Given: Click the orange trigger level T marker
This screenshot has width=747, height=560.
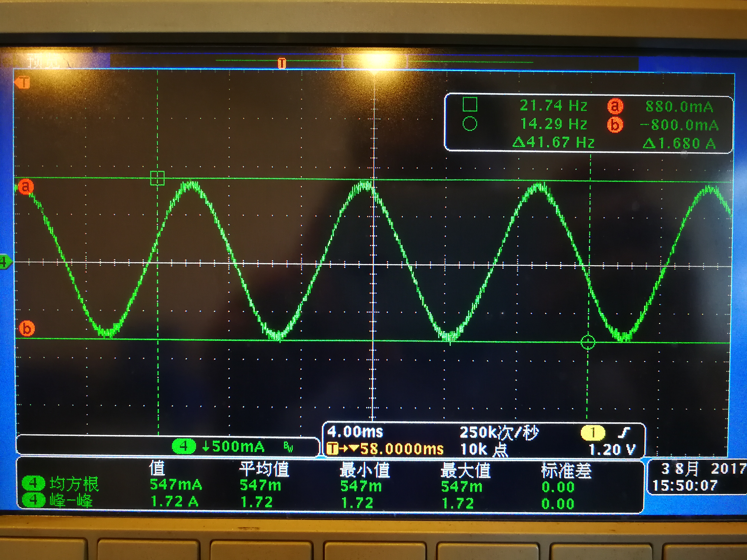Looking at the screenshot, I should pos(22,82).
